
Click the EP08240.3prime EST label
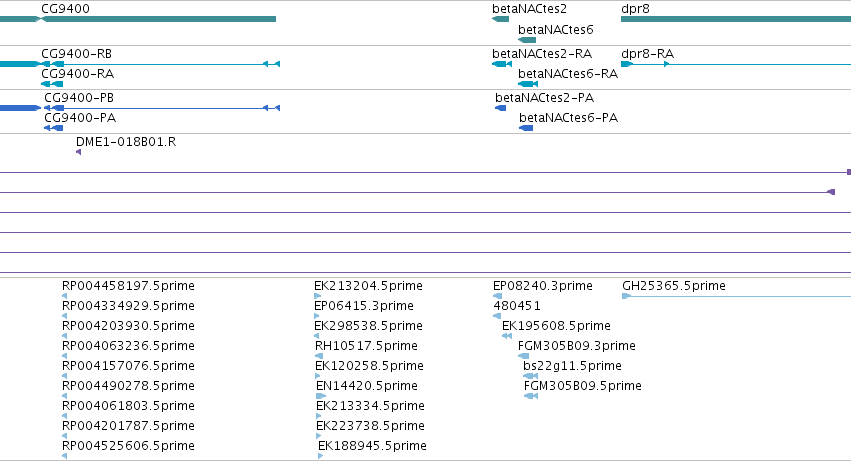[543, 286]
